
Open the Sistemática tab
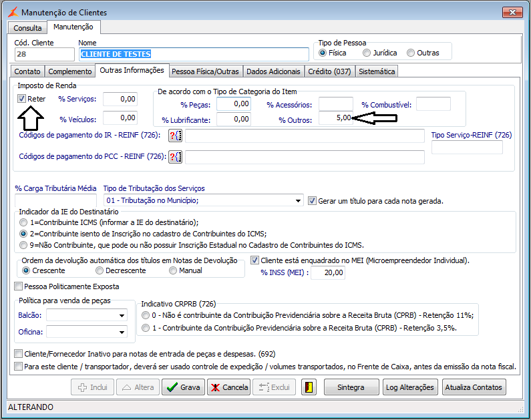(x=377, y=71)
